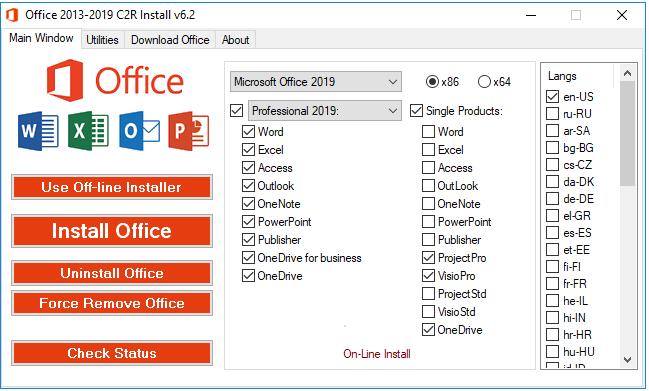Open the Download Office tab
Viewport: 649px width, 391px height.
coord(170,40)
